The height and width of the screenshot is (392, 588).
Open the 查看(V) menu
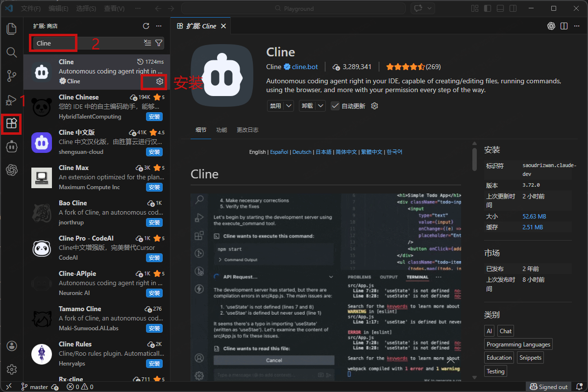pos(114,8)
